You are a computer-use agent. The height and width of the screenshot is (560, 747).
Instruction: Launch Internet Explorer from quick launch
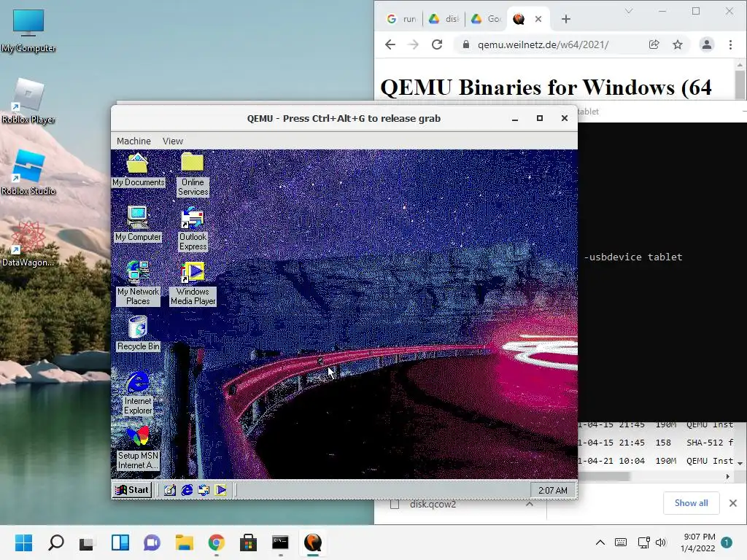click(187, 490)
